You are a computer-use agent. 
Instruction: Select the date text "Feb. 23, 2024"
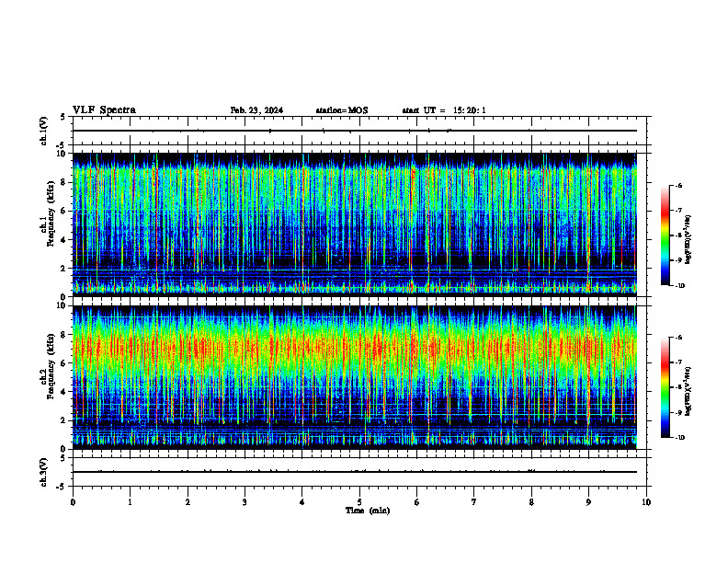256,110
